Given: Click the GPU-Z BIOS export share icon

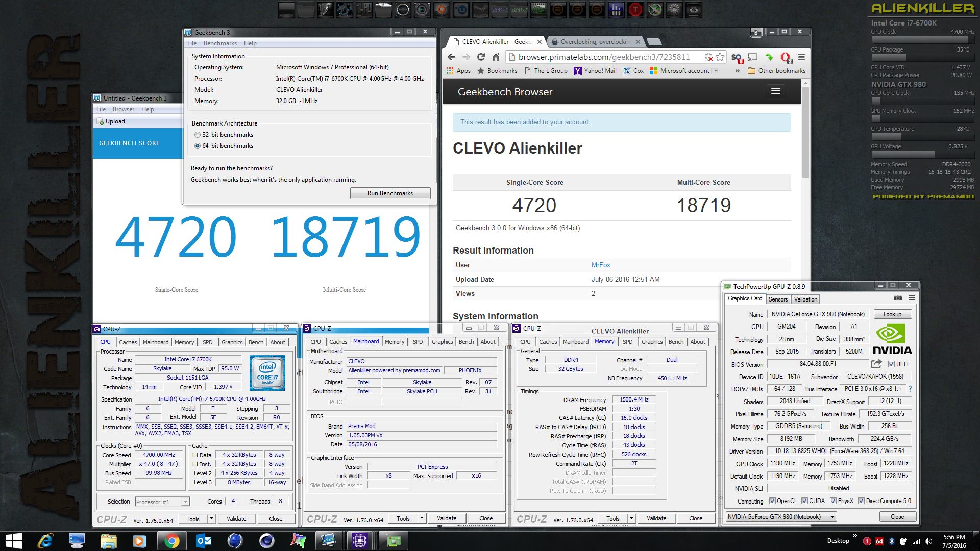Looking at the screenshot, I should coord(876,364).
